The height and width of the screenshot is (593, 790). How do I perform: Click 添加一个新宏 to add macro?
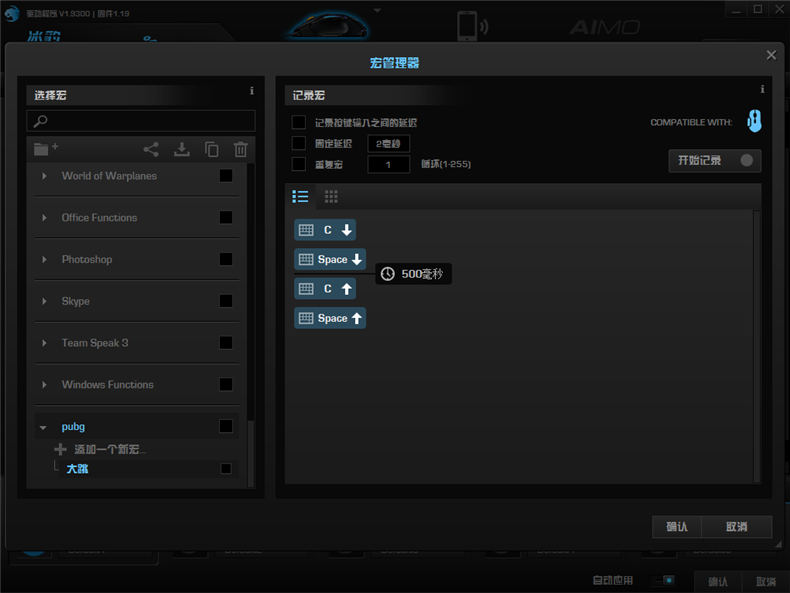click(109, 450)
